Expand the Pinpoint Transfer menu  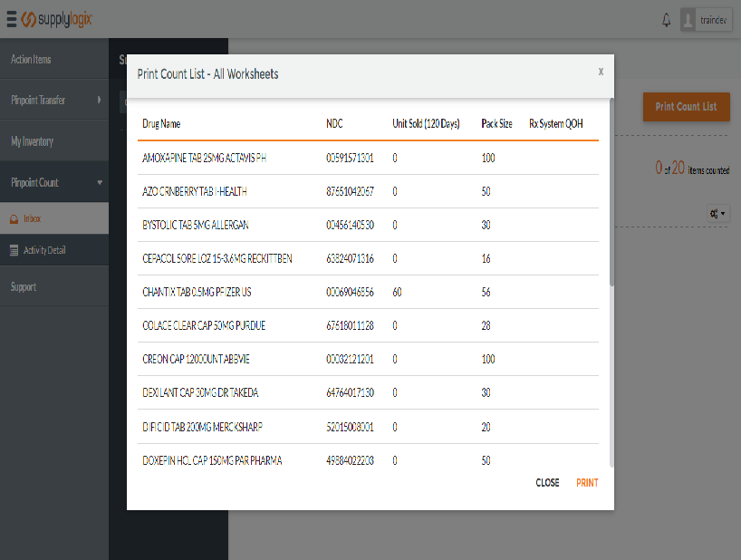point(54,101)
